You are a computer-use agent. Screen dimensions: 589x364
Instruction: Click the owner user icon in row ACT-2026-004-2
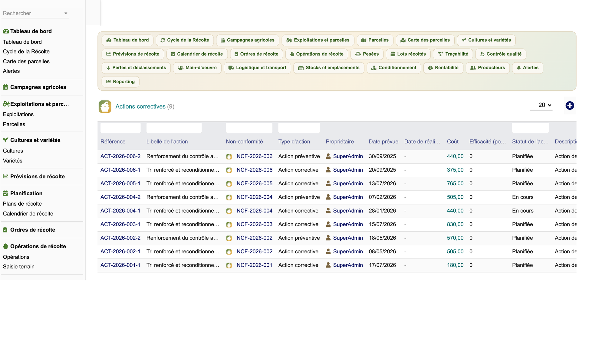coord(328,197)
